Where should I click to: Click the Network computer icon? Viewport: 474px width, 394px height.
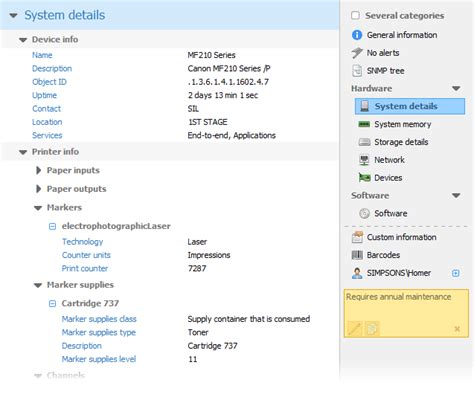364,160
